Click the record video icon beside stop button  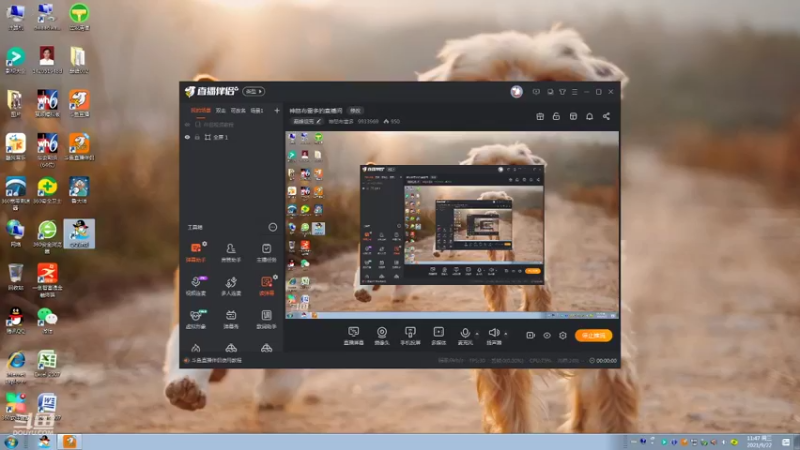coord(531,335)
